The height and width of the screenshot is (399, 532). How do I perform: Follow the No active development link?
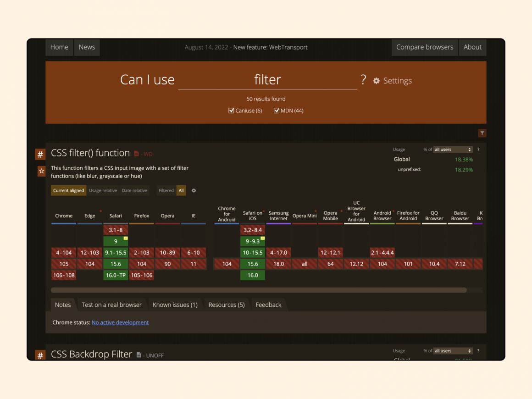coord(120,322)
